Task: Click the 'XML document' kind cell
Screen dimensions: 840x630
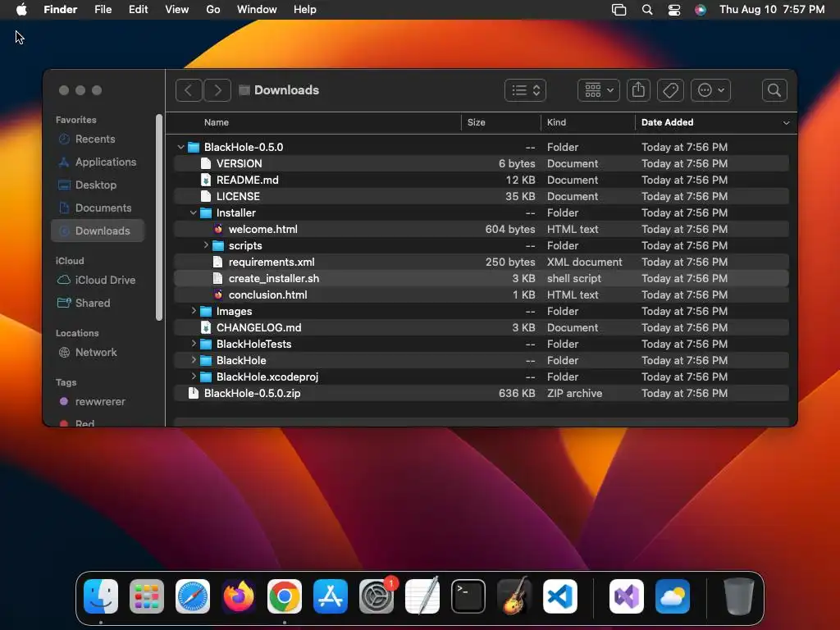Action: click(x=584, y=262)
